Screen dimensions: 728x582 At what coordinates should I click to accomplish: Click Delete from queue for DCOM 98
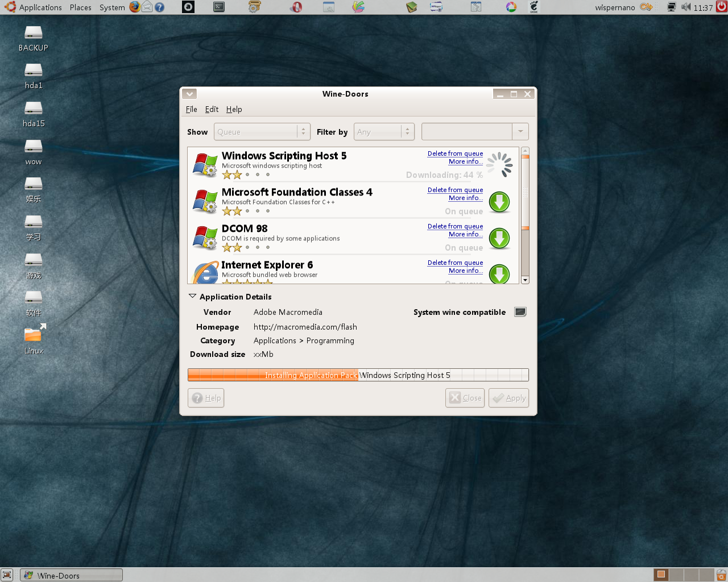pyautogui.click(x=455, y=226)
